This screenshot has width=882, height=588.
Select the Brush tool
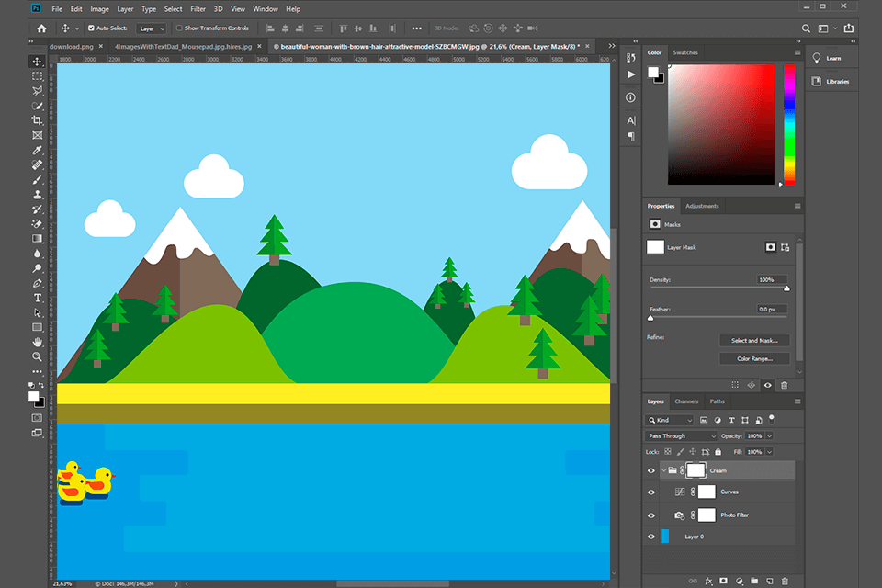(37, 180)
